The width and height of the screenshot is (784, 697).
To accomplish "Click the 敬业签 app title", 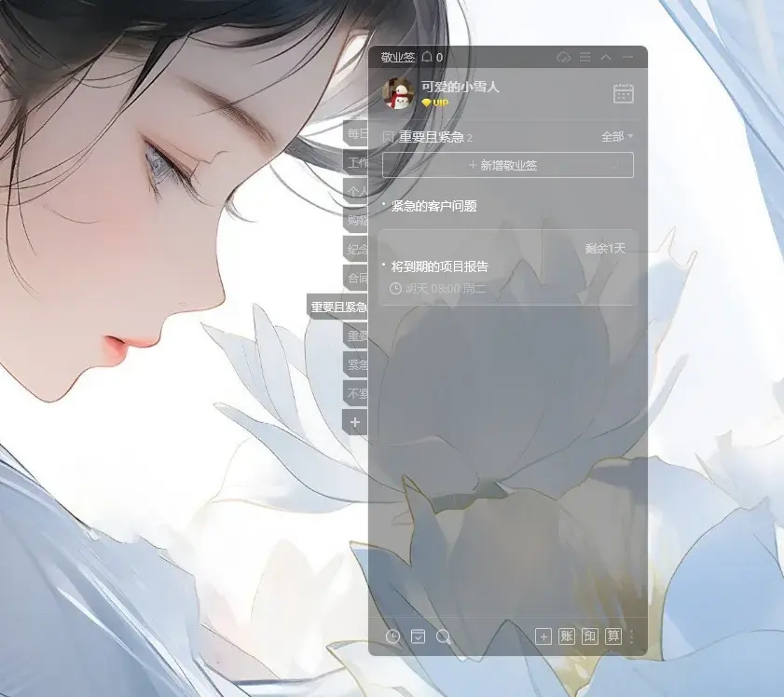I will [x=398, y=58].
